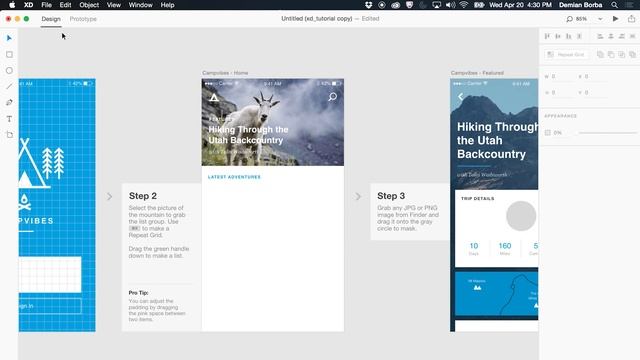640x360 pixels.
Task: Activate the Artboard tool
Action: [x=9, y=135]
